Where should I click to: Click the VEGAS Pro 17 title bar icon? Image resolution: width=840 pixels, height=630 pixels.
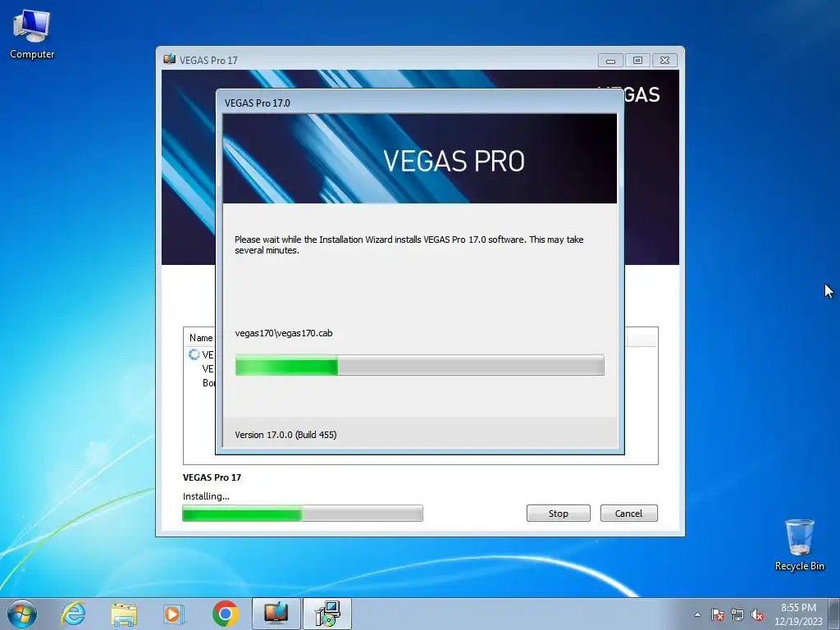click(169, 59)
